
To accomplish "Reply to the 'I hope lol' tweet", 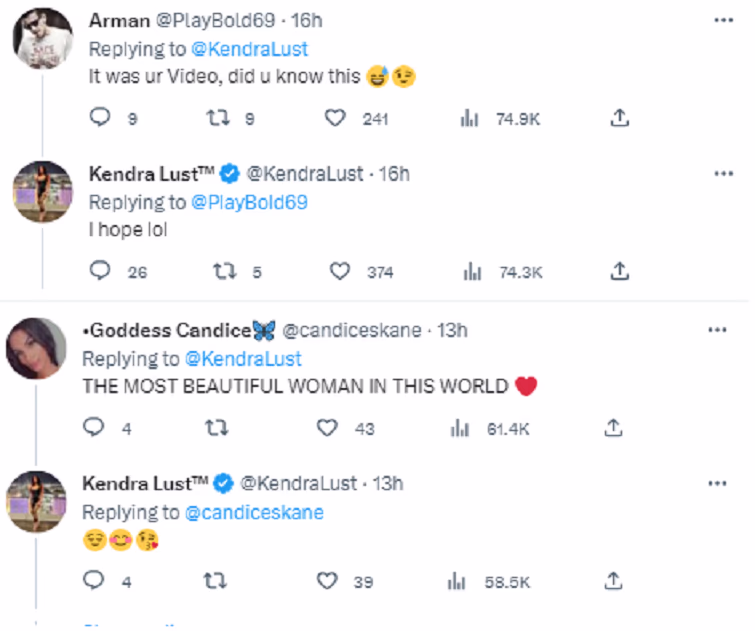I will pos(100,272).
